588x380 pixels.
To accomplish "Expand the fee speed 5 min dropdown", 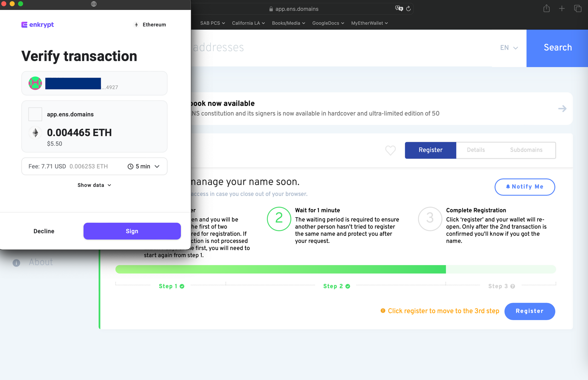I will [x=144, y=166].
